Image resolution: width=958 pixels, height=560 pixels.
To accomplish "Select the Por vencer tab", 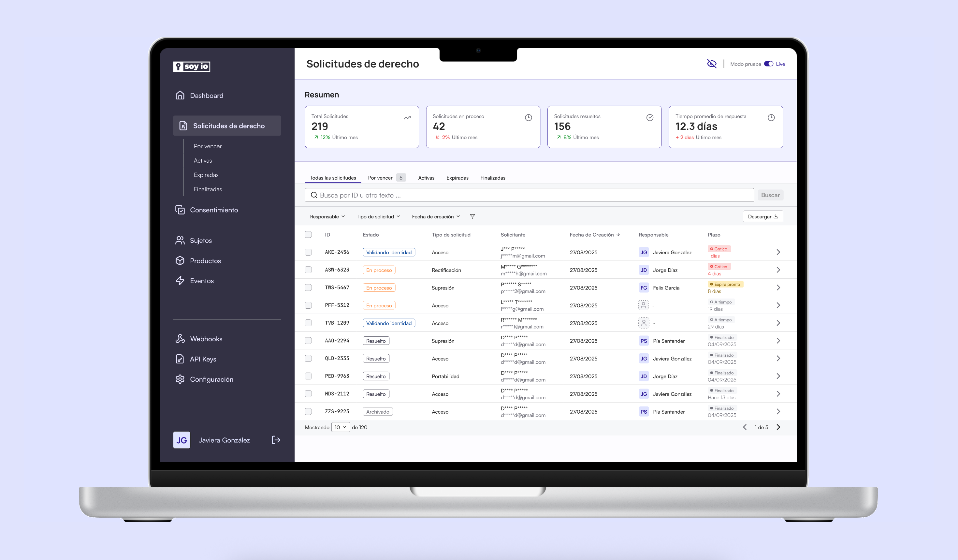I will coord(380,178).
